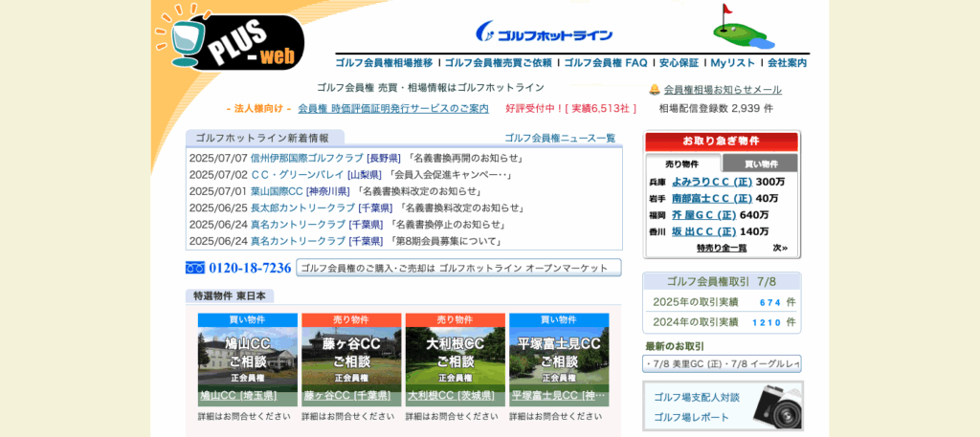
Task: Click the オープンマーケット banner button
Action: [x=458, y=268]
